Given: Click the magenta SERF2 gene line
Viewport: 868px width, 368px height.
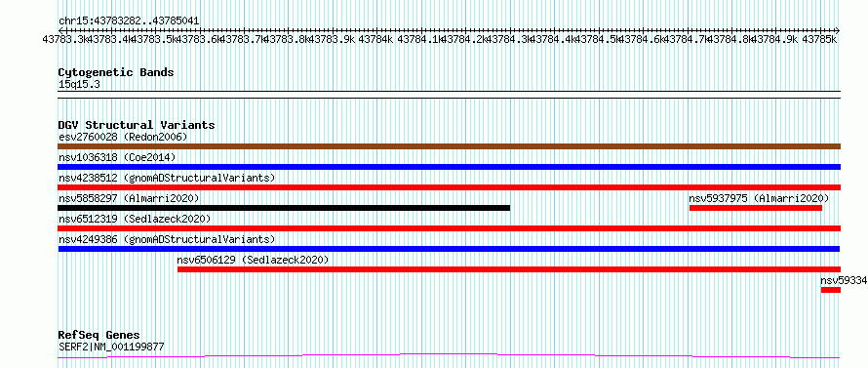Looking at the screenshot, I should tap(449, 356).
